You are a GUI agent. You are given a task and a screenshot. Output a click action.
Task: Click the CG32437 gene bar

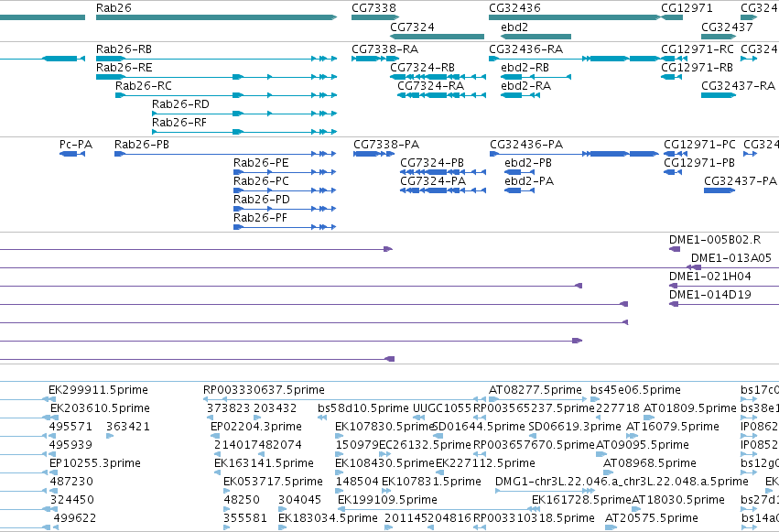pos(719,37)
